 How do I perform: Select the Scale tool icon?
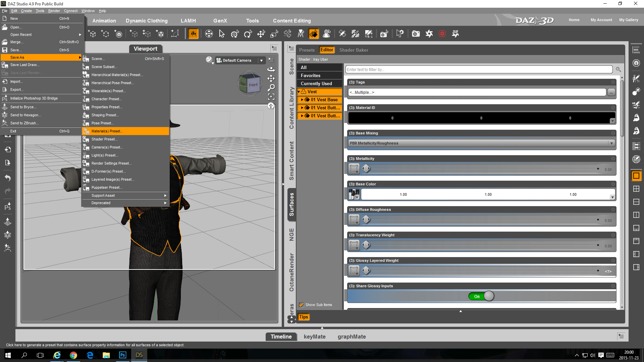coord(274,34)
